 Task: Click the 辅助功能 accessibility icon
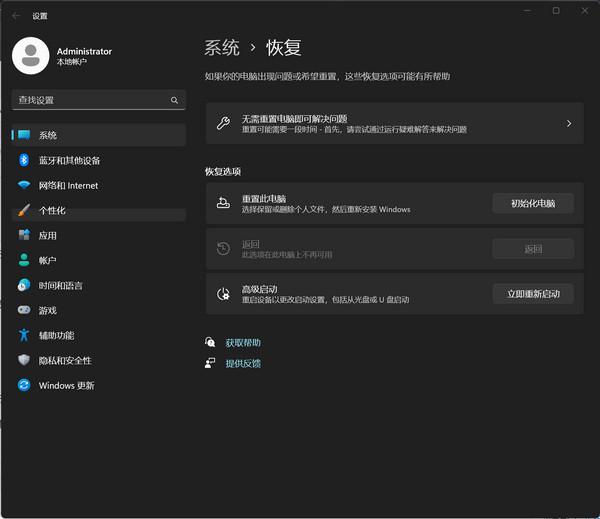[x=24, y=335]
